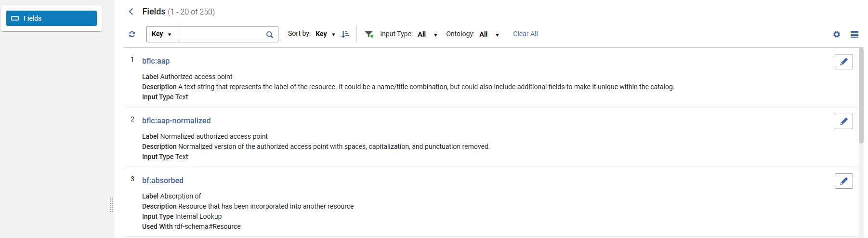Click the vertical scrollbar thumb

pos(861,95)
